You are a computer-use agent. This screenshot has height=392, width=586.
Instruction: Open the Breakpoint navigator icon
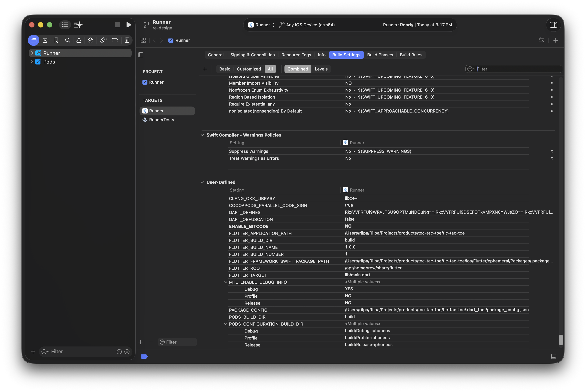click(x=115, y=40)
